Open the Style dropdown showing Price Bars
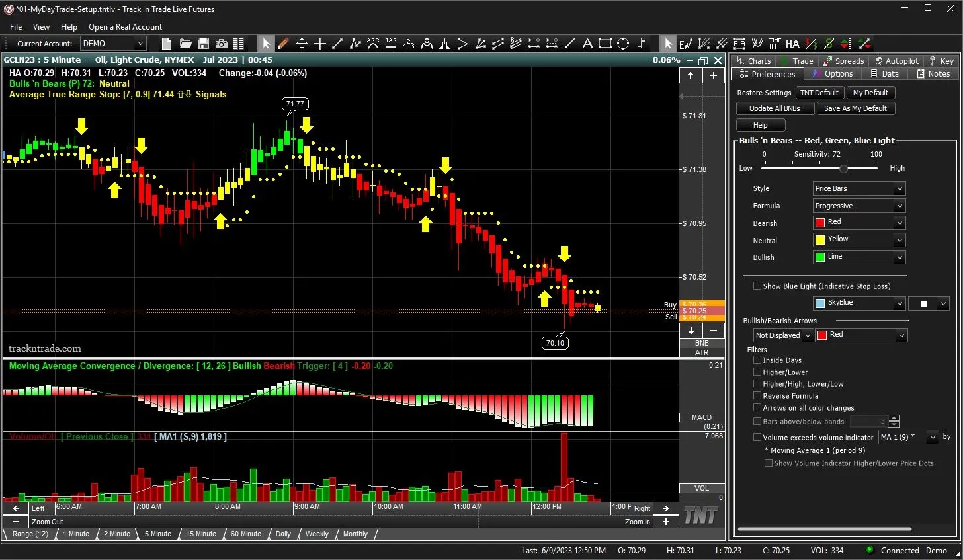963x560 pixels. (x=858, y=188)
